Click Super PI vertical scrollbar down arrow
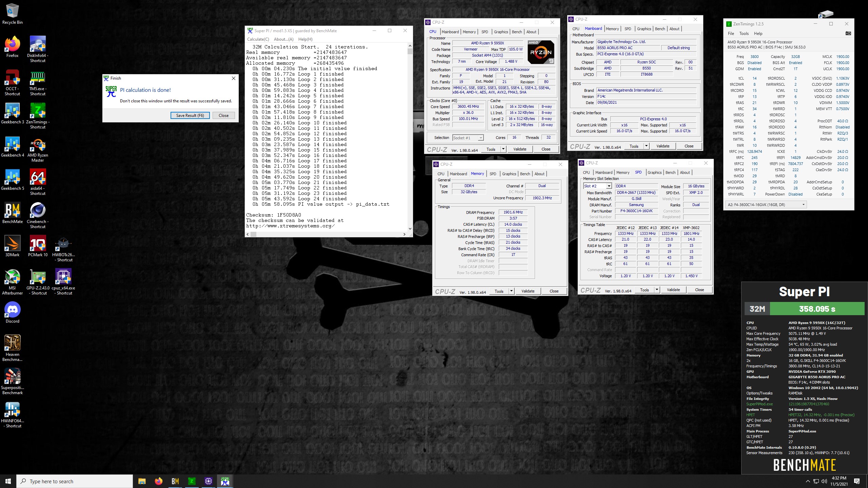The width and height of the screenshot is (868, 488). coord(410,229)
